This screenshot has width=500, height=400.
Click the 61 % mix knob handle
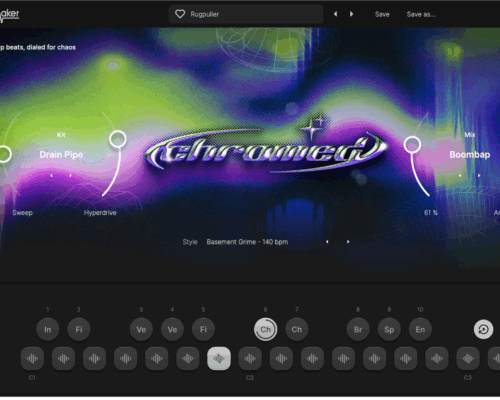point(412,145)
